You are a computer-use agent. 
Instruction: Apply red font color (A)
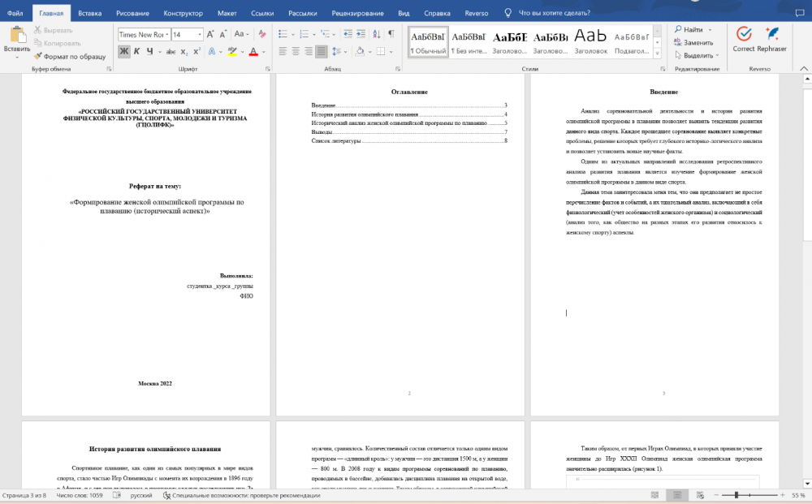[253, 52]
